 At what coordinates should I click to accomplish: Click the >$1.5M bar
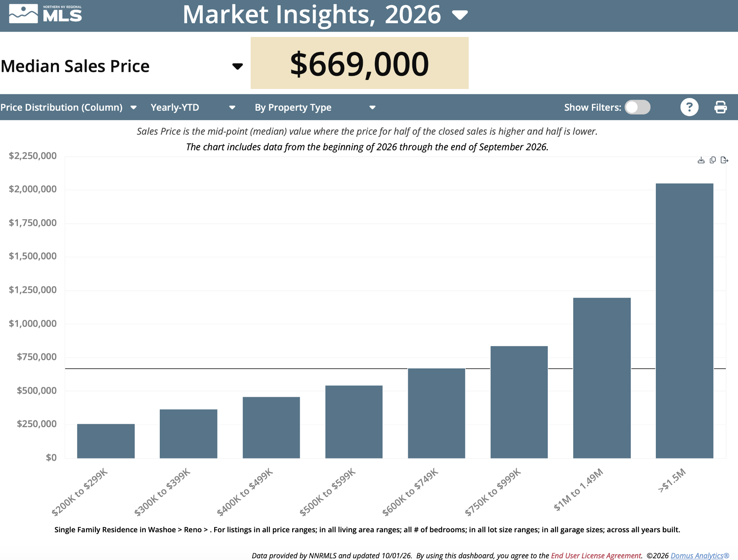pyautogui.click(x=684, y=321)
